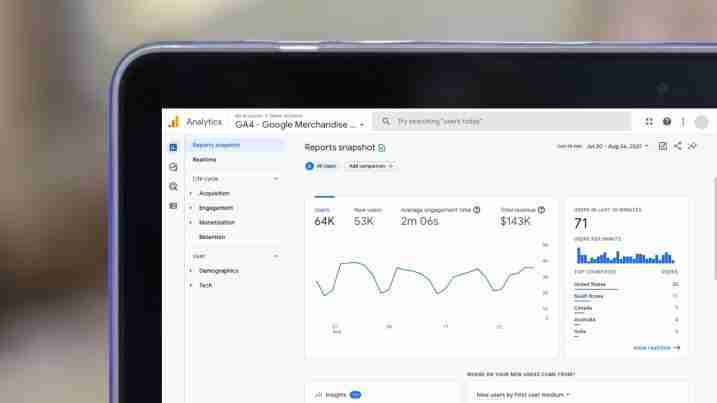
Task: Collapse the User section
Action: (x=276, y=256)
